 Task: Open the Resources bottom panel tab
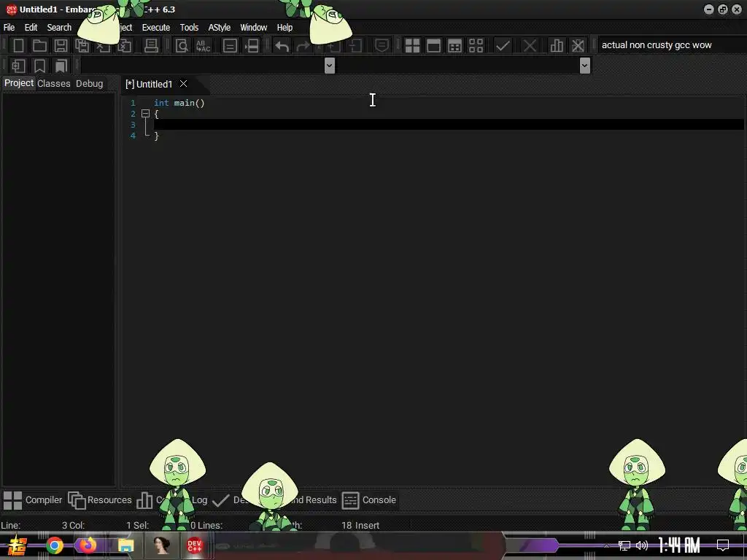(x=100, y=500)
